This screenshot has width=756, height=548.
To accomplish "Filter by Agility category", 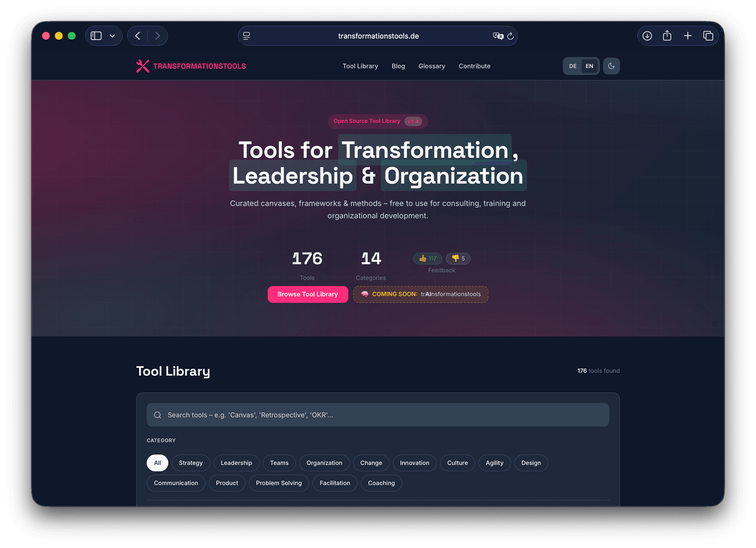I will coord(495,463).
